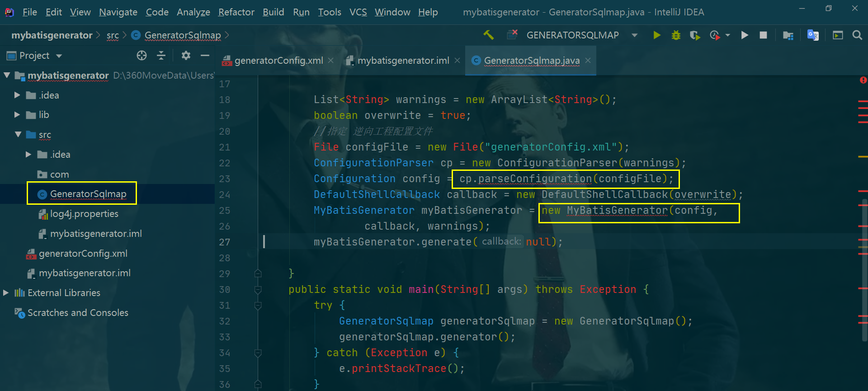Select log4j.properties file
868x391 pixels.
[x=84, y=214]
